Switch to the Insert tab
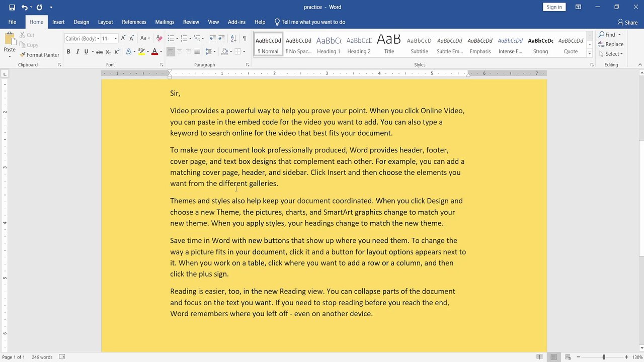This screenshot has width=644, height=362. pyautogui.click(x=58, y=22)
